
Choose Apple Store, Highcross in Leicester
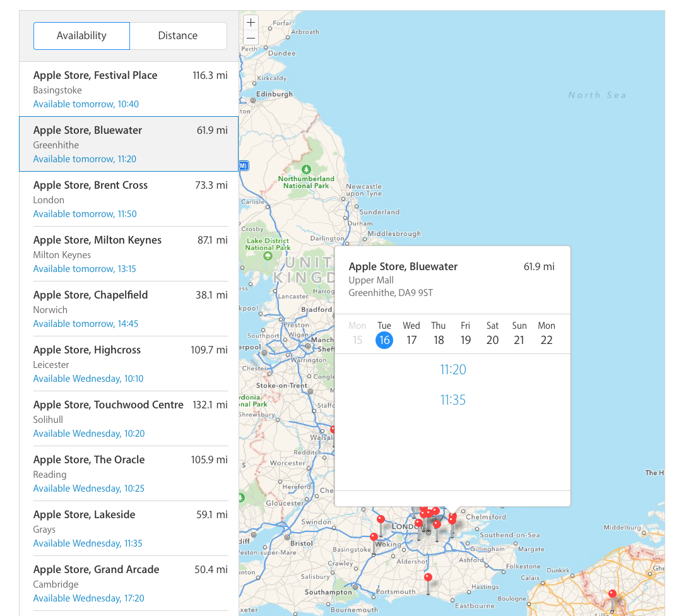[129, 364]
